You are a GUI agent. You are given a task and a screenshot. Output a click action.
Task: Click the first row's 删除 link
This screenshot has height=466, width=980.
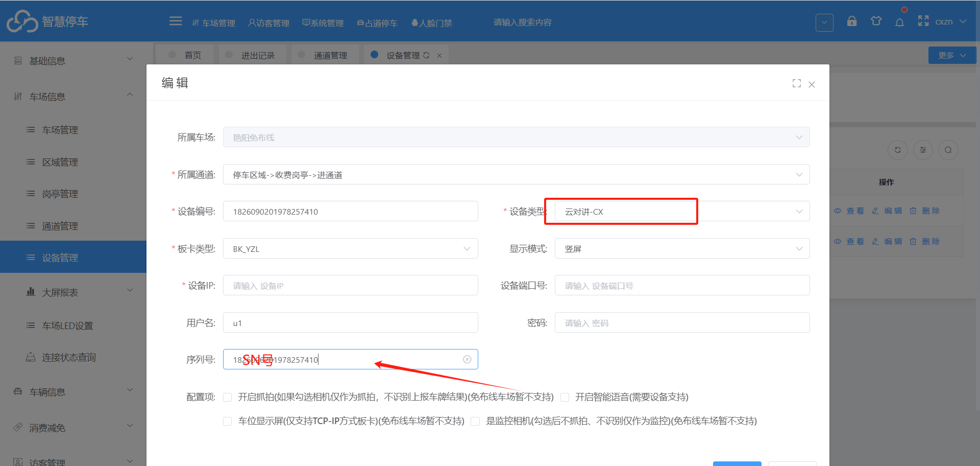[924, 211]
